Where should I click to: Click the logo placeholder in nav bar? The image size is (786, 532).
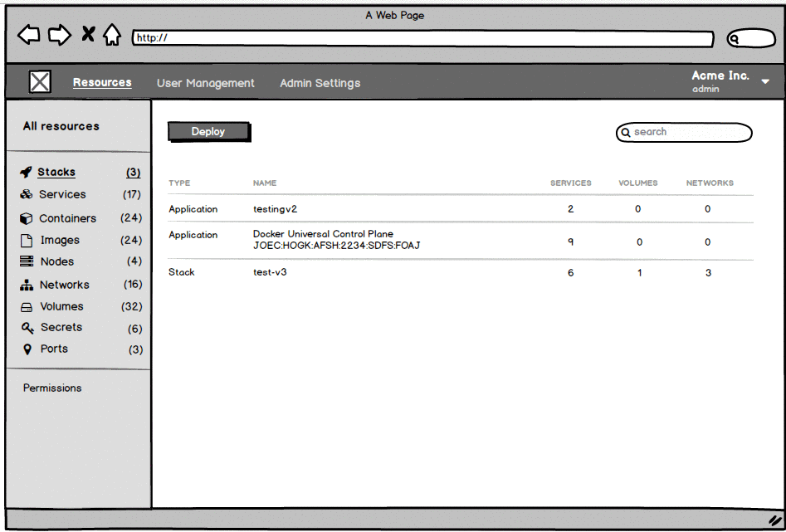click(x=40, y=81)
